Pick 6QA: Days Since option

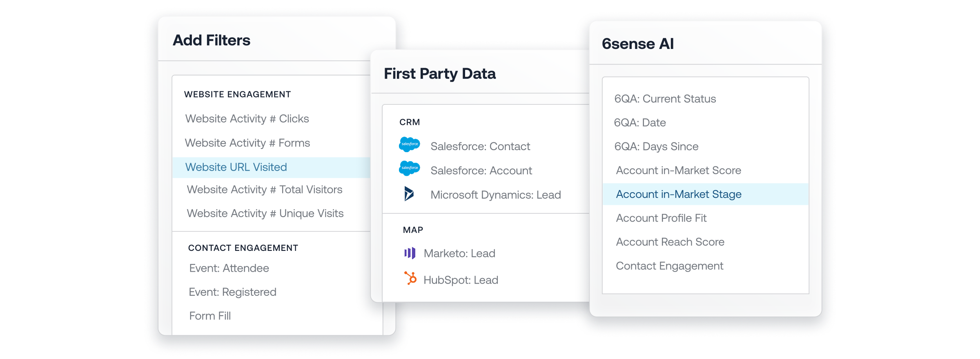656,146
